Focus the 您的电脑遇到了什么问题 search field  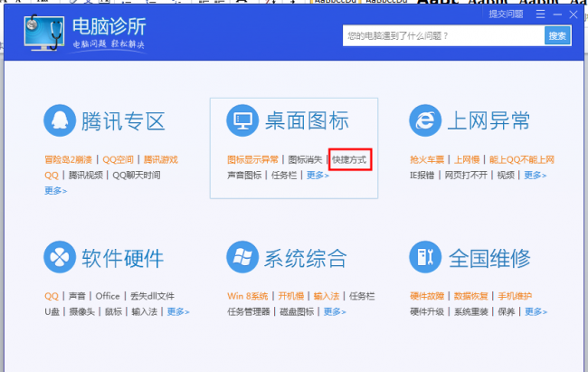tap(443, 35)
